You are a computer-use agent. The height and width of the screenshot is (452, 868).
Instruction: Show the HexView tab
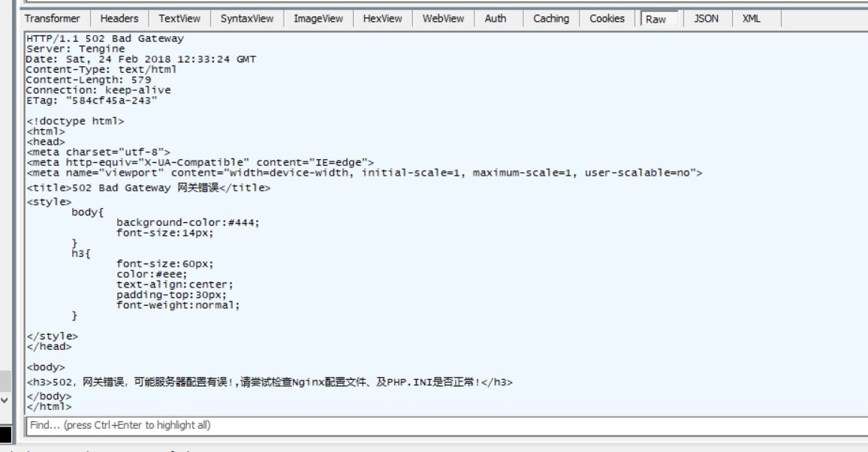(x=382, y=19)
